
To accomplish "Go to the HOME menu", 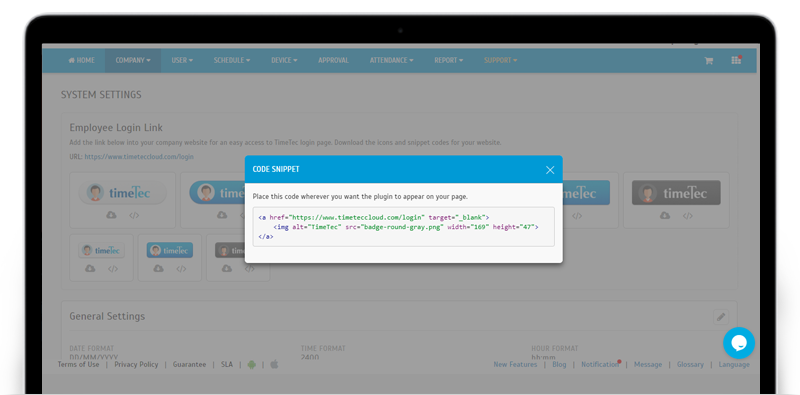I will tap(82, 60).
